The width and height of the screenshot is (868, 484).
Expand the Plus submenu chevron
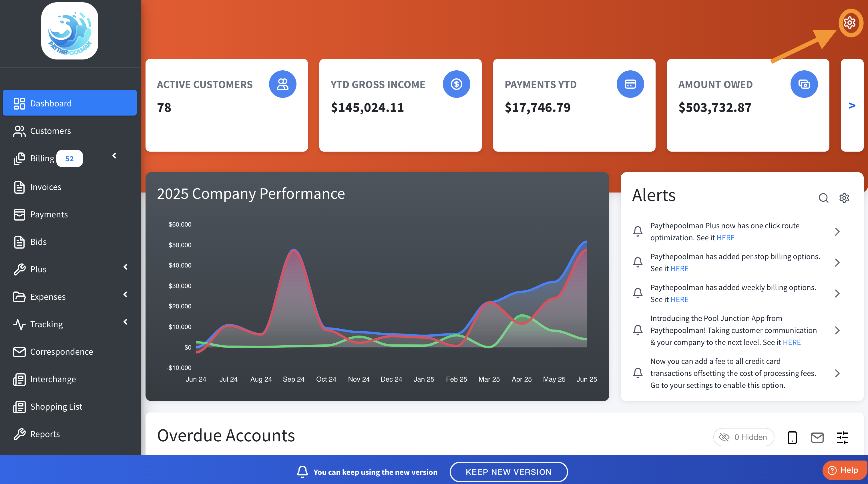coord(125,267)
